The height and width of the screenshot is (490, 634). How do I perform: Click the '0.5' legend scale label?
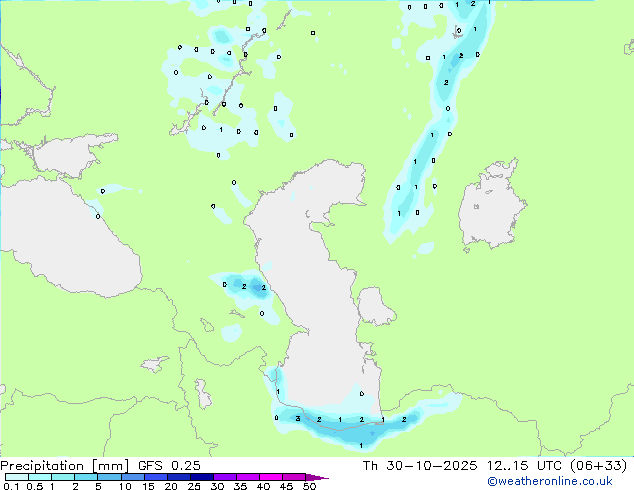tap(34, 486)
